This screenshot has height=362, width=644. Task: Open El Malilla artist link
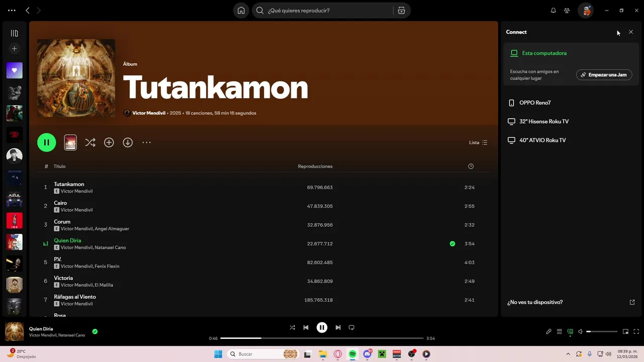click(104, 285)
